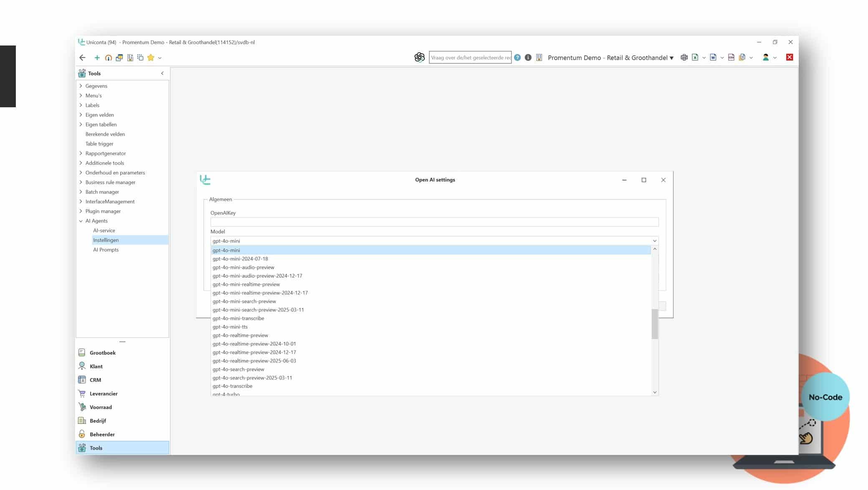Open Promentum Demo company selector dropdown
868x490 pixels.
pyautogui.click(x=611, y=58)
